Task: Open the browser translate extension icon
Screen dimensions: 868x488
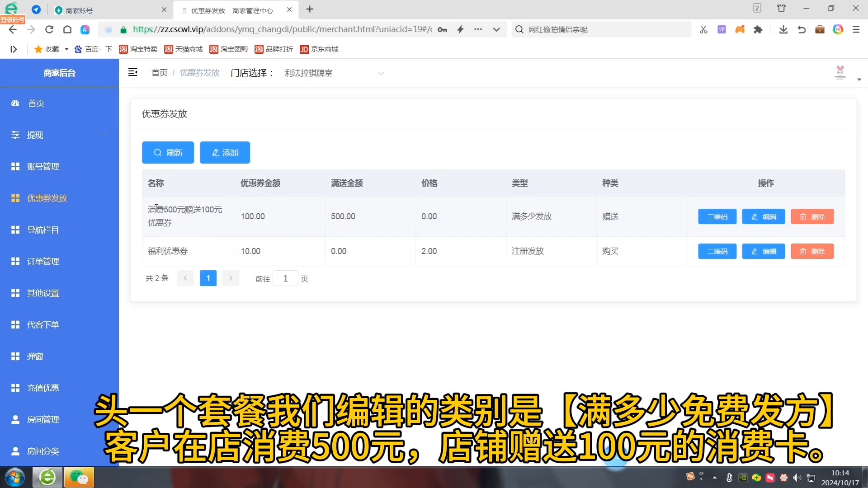Action: coord(722,29)
